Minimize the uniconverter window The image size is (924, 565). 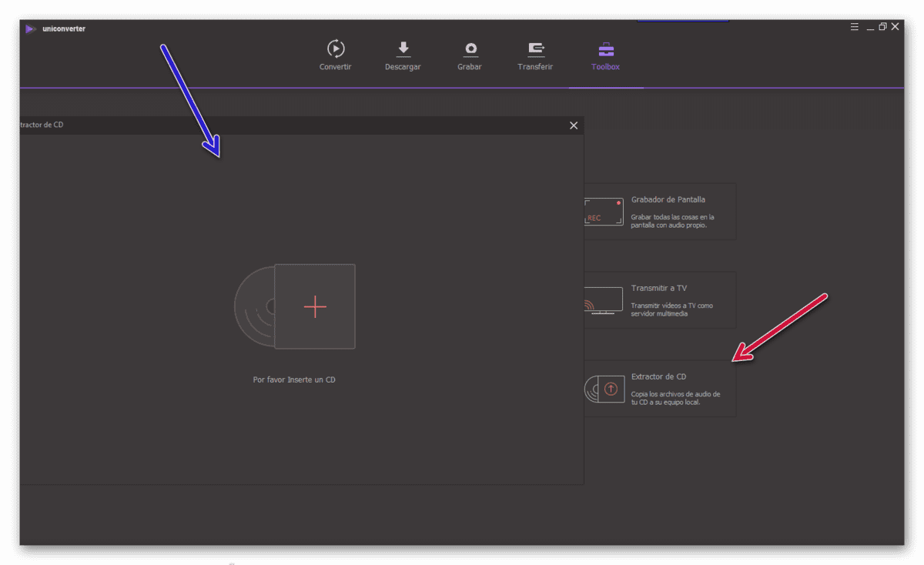pyautogui.click(x=871, y=27)
